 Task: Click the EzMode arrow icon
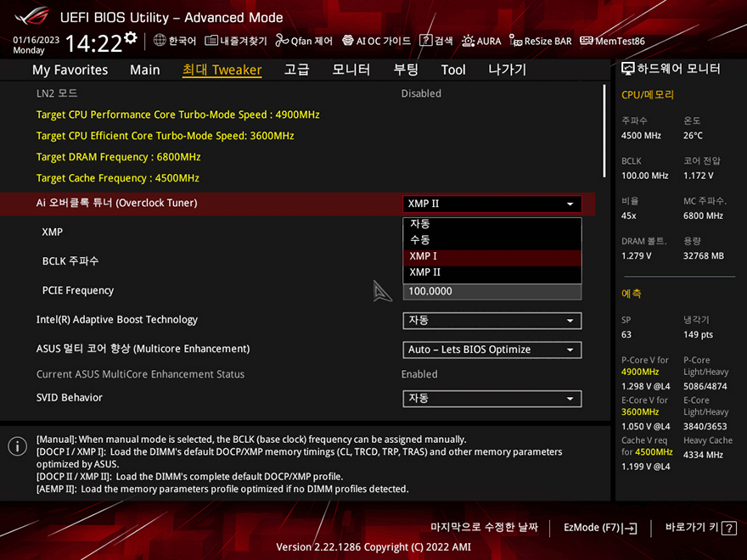(x=630, y=528)
